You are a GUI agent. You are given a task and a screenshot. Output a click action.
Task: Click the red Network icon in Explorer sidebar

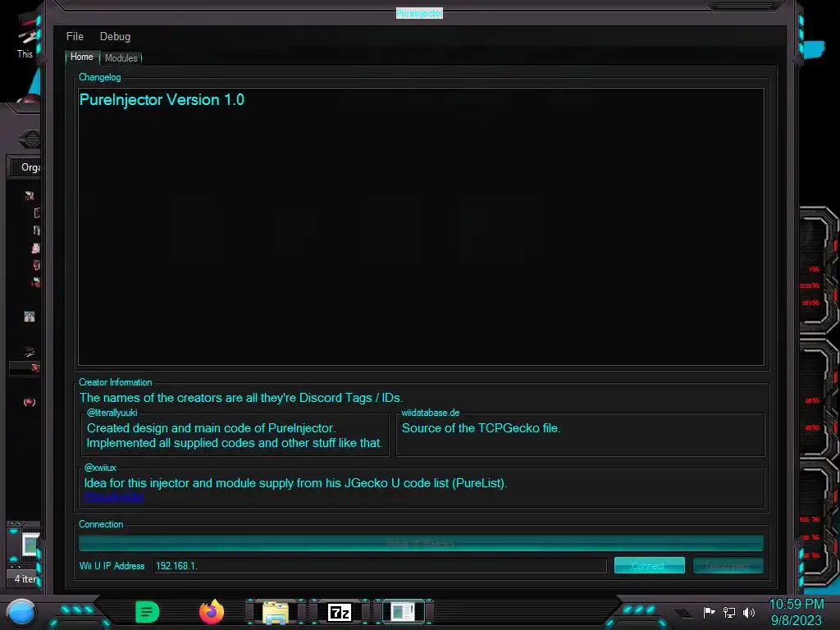30,402
